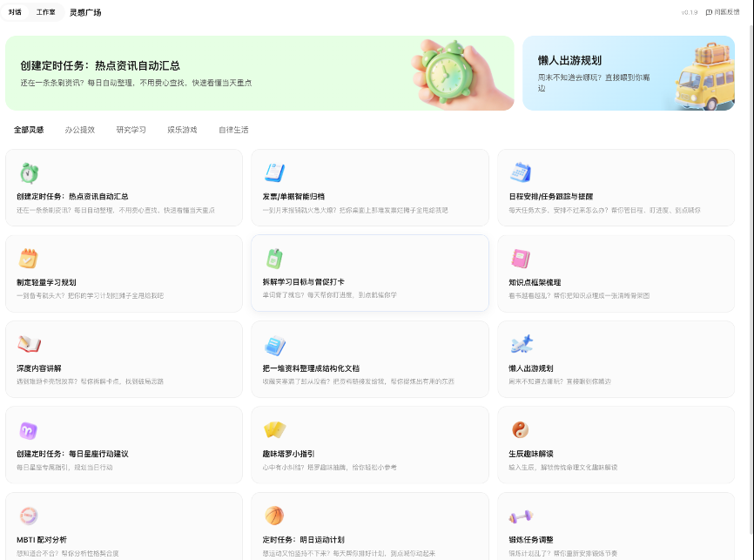Show the 娱乐游戏 inspiration category
The height and width of the screenshot is (560, 754).
(182, 130)
